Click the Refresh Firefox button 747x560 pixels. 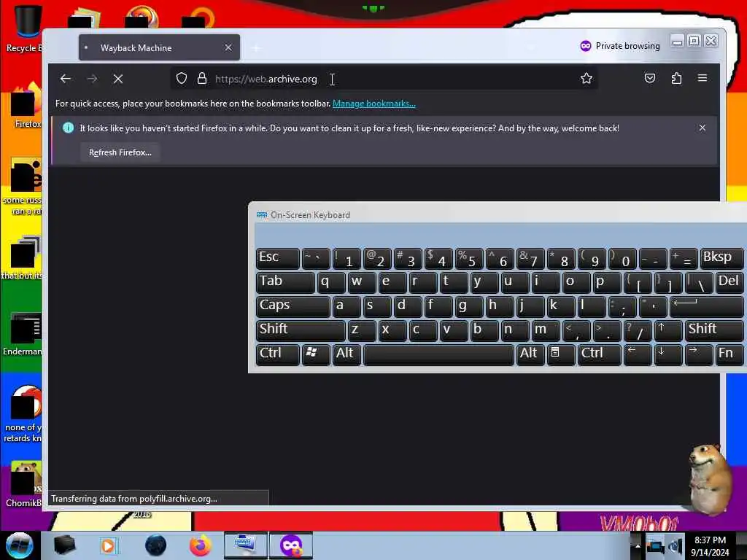[120, 152]
